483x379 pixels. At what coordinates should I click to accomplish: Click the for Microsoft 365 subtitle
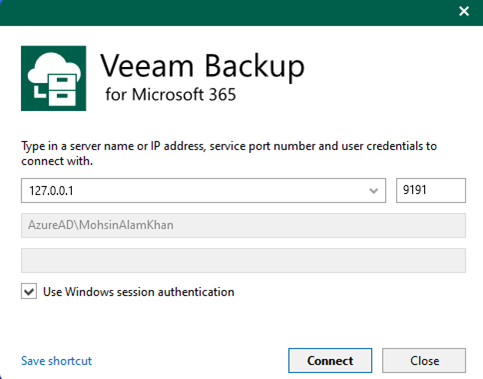(x=171, y=94)
